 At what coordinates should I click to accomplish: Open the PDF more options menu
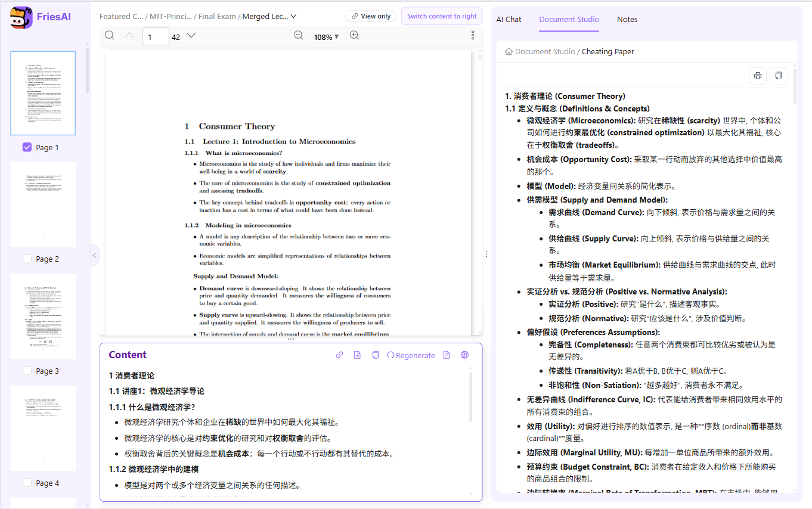click(x=473, y=36)
